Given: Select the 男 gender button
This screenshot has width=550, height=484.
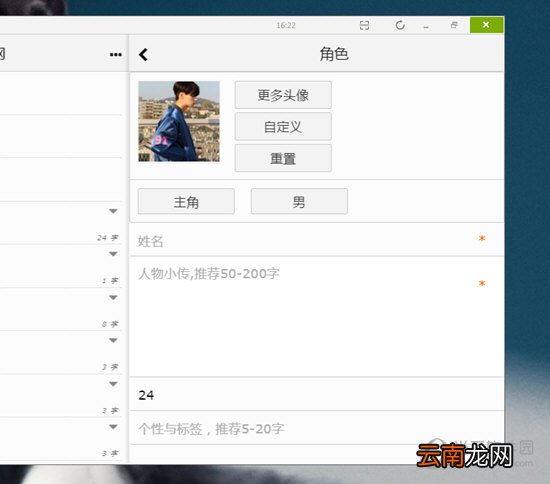Looking at the screenshot, I should [x=299, y=202].
